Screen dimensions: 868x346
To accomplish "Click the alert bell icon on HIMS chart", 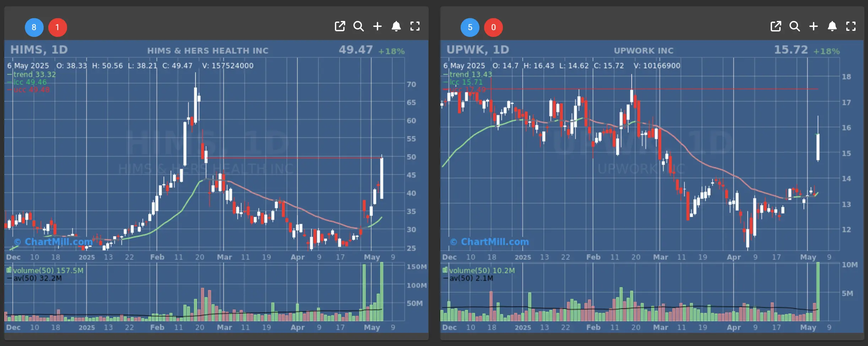I will [396, 26].
